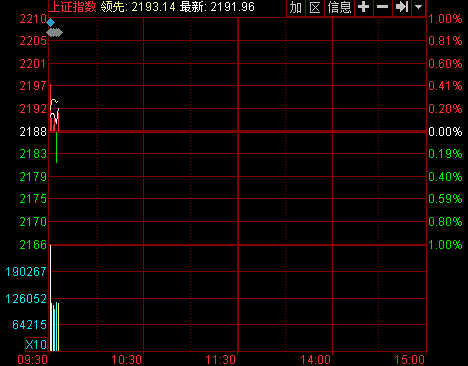
Task: Click the 区 button
Action: pyautogui.click(x=315, y=7)
